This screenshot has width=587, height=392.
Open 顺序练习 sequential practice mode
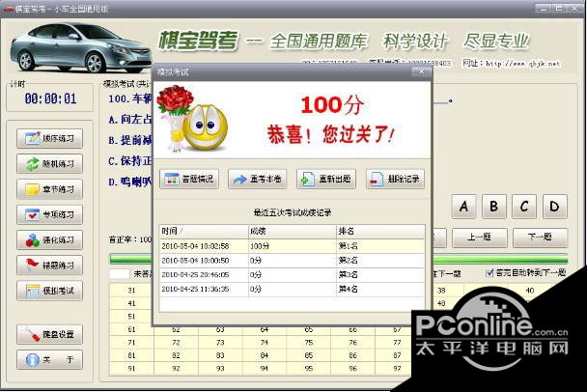click(x=50, y=138)
